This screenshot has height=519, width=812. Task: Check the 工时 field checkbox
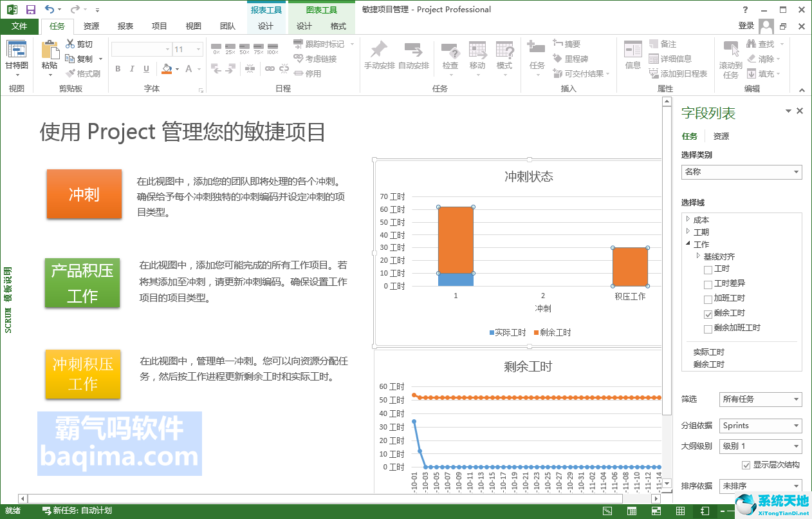708,269
